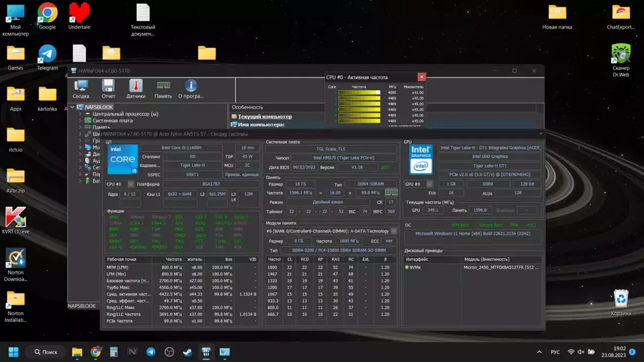Open the CPU #0 selector dropdown
644x362 pixels.
coord(131,184)
